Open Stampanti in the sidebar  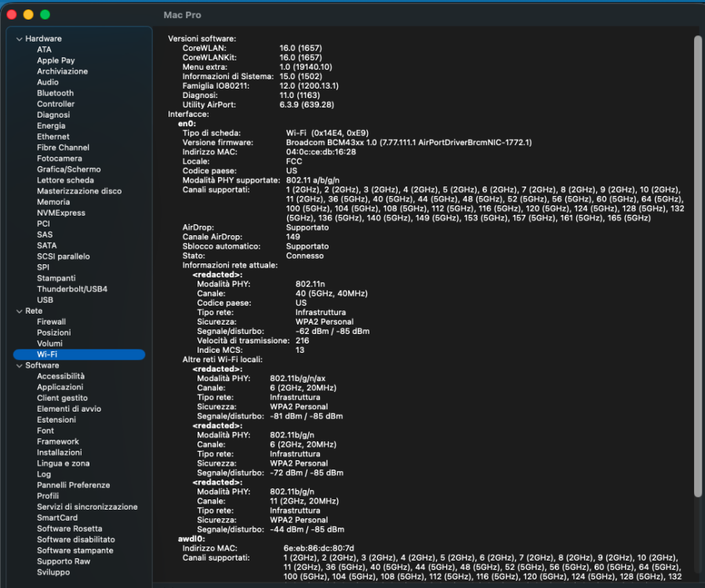point(56,278)
